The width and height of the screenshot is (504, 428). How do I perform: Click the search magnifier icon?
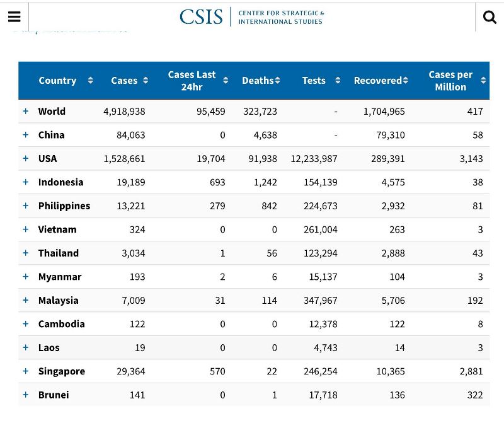(490, 17)
